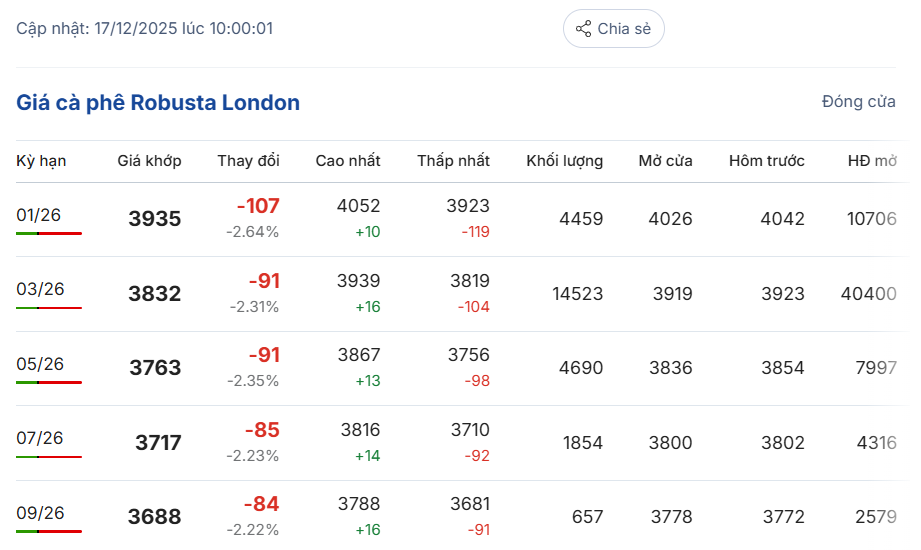Click the price range bar under 09/26
Image resolution: width=921 pixels, height=550 pixels.
coord(49,531)
